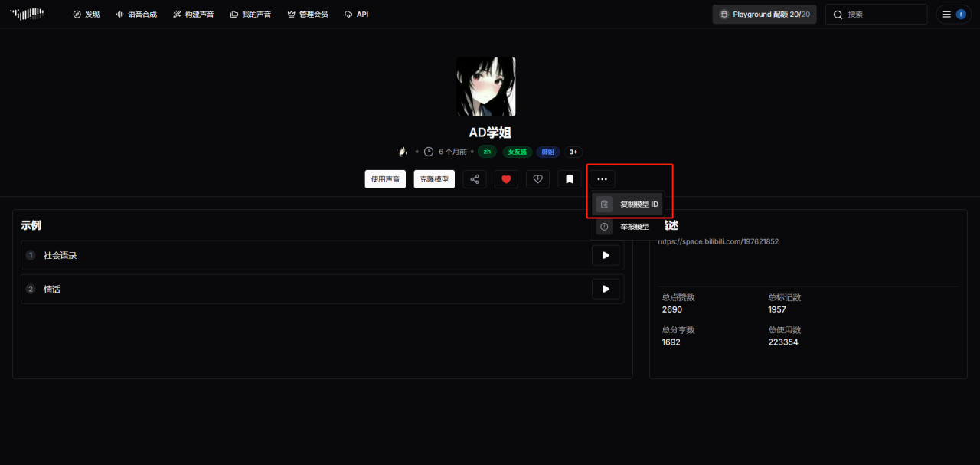
Task: Click the 语音合成 waveform icon
Action: pos(119,15)
